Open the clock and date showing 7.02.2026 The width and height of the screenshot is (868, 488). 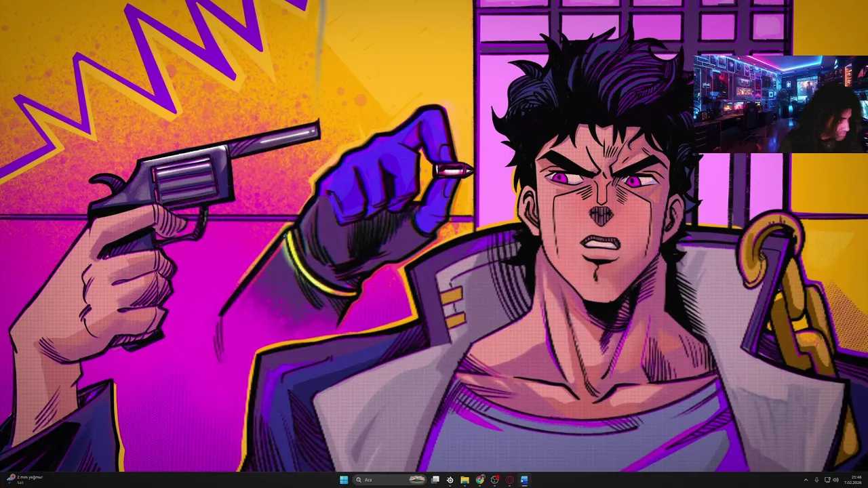click(852, 480)
